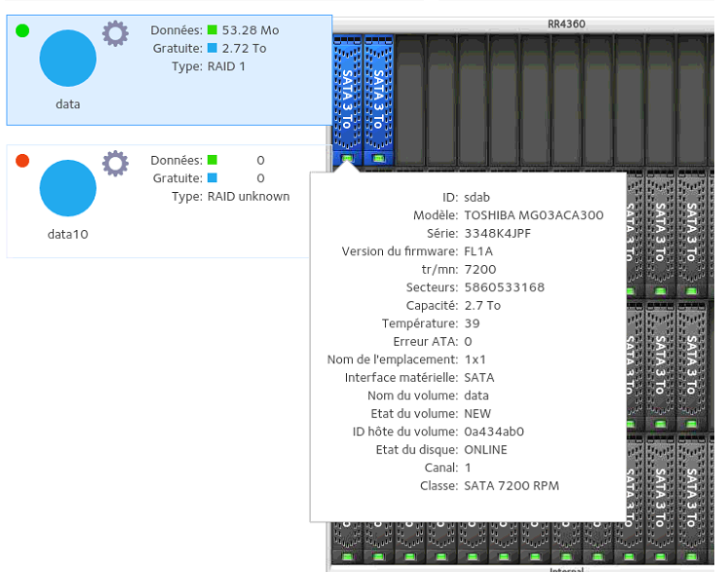The image size is (728, 573).
Task: Select the data10 volume pie chart
Action: point(68,188)
